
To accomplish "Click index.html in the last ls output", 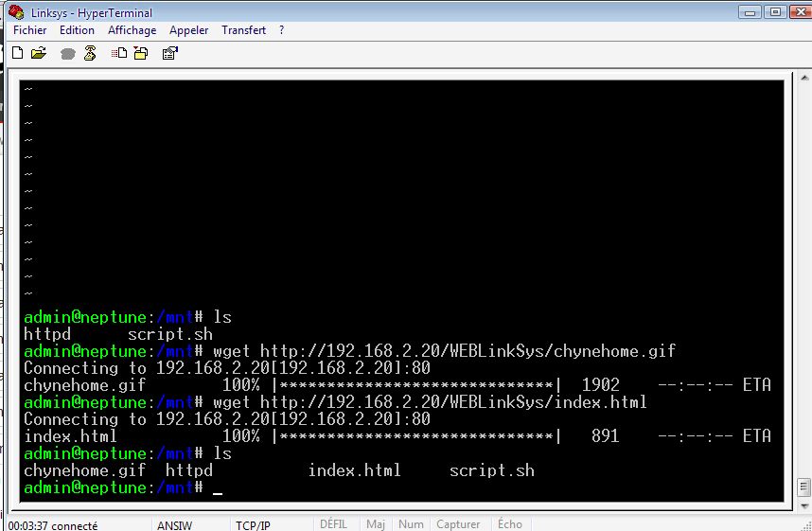I will click(354, 470).
